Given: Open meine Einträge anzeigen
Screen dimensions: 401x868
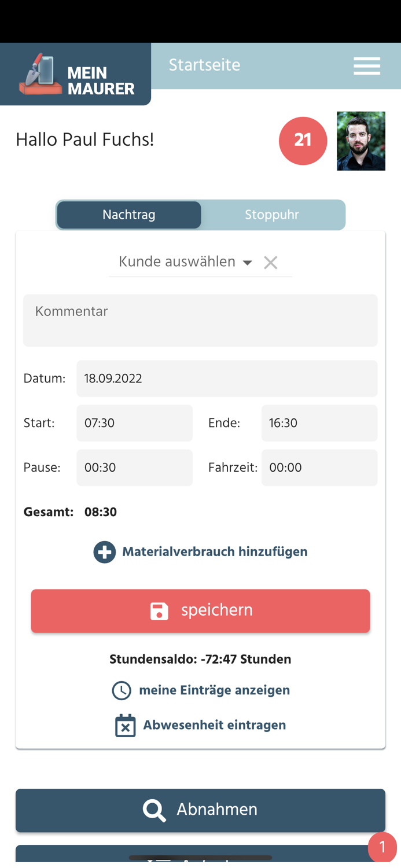Looking at the screenshot, I should click(x=213, y=690).
